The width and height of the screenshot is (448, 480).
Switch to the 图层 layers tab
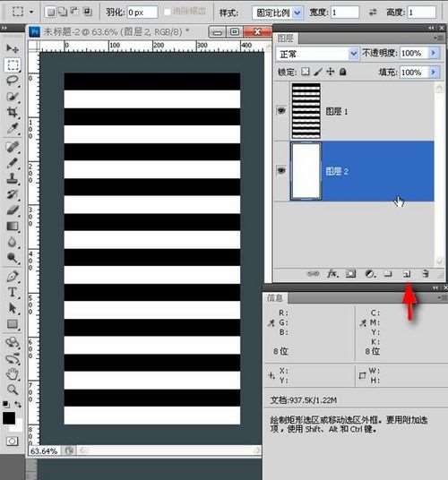tap(286, 38)
